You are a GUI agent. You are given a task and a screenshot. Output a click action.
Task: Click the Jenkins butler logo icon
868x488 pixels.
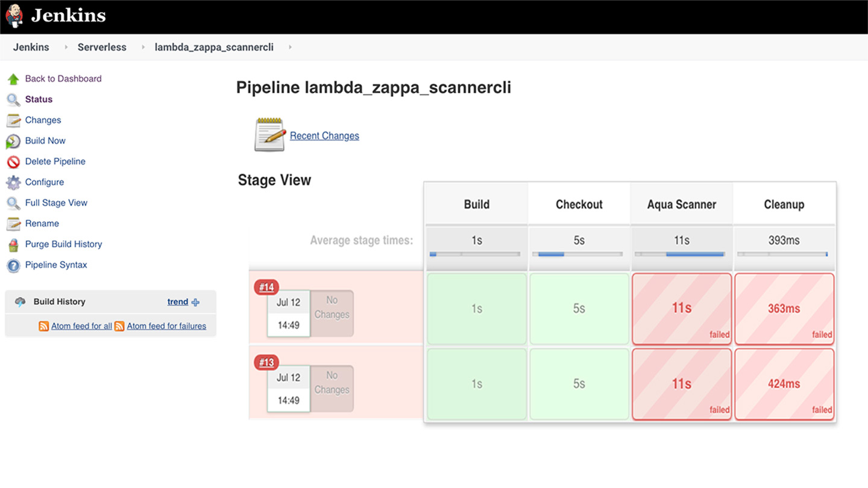tap(14, 15)
